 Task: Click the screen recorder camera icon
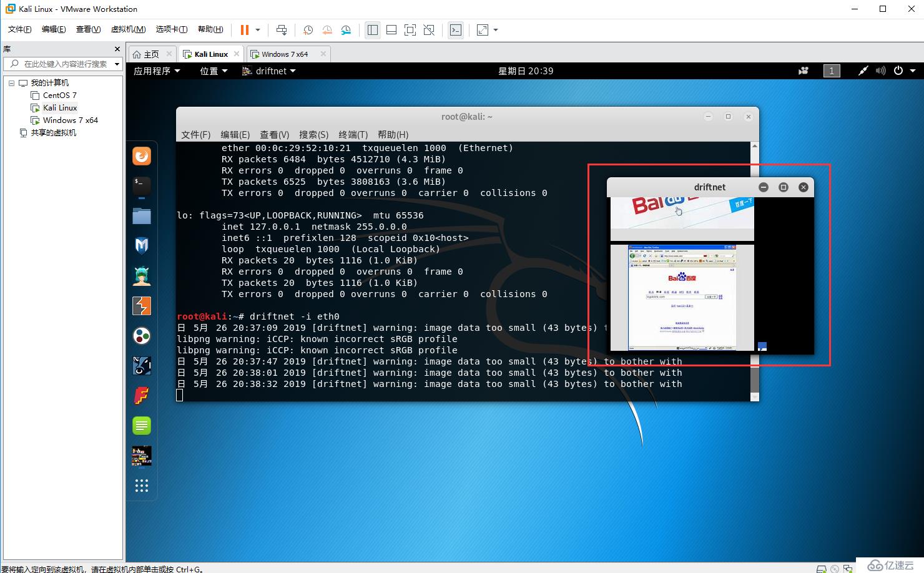pos(804,71)
